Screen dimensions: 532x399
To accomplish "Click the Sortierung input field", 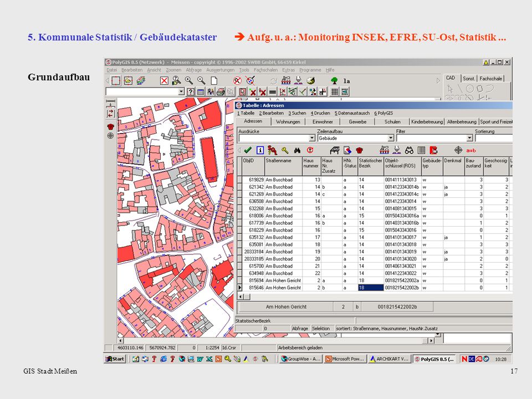I will 494,138.
